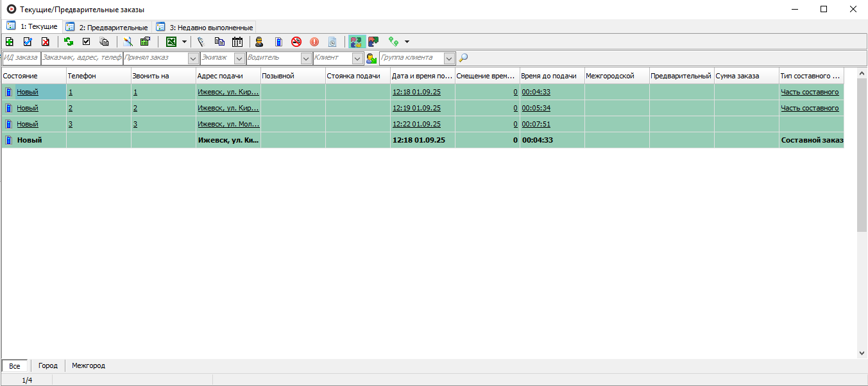This screenshot has height=386, width=868.
Task: Click the add new order icon
Action: (x=10, y=42)
